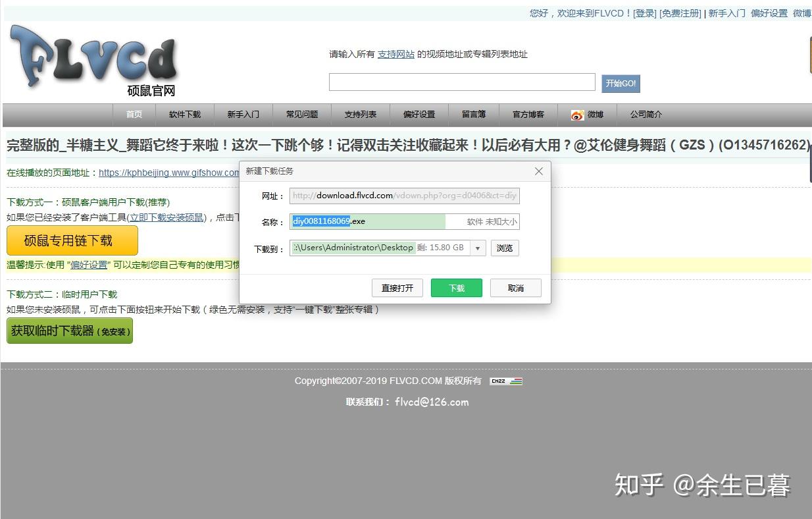Click the 下载到 path field
812x519 pixels.
pos(380,248)
